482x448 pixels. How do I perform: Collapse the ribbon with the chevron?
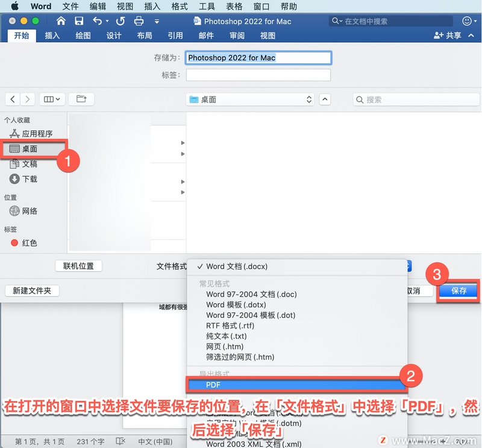[471, 36]
